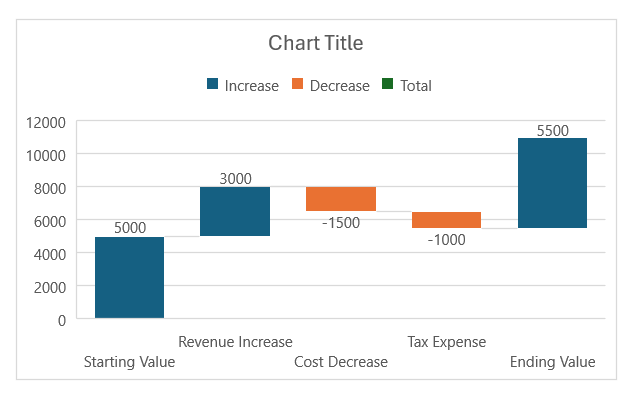642x410 pixels.
Task: Click the 3000 data label
Action: tap(235, 179)
